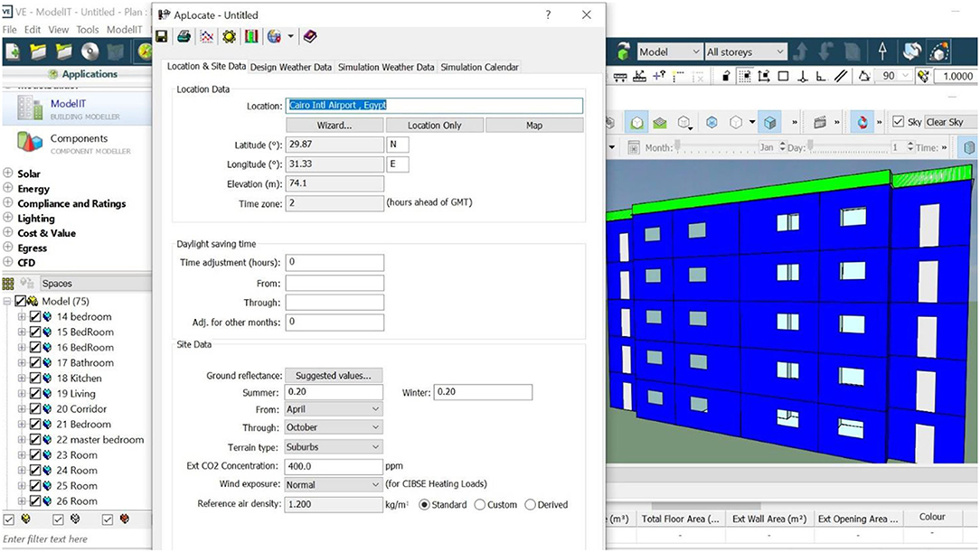Image resolution: width=980 pixels, height=552 pixels.
Task: Click the green ground plane view icon
Action: [660, 122]
